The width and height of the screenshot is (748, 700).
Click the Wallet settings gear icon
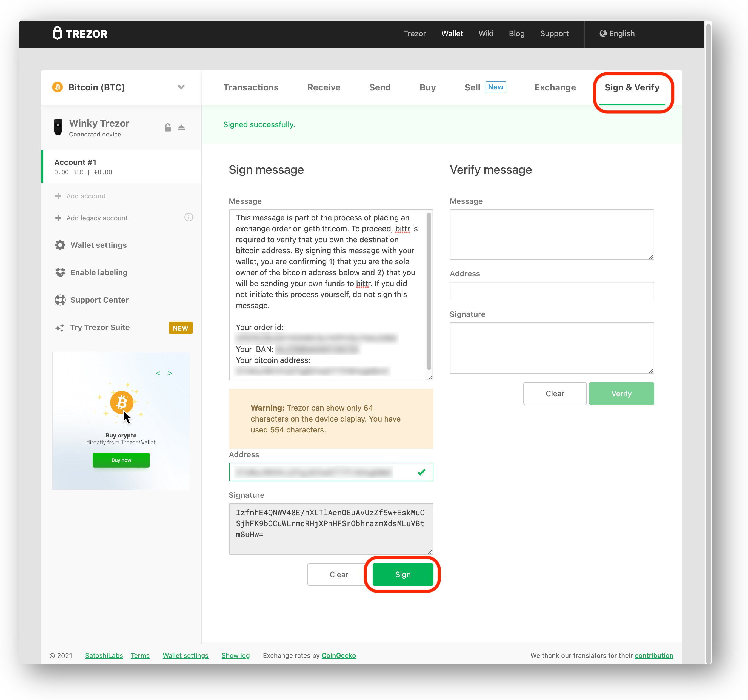point(60,245)
